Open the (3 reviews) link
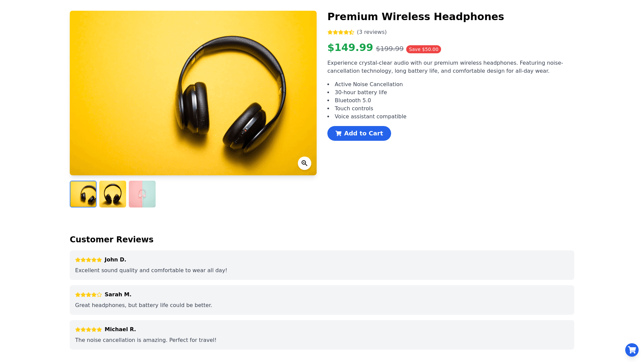This screenshot has height=362, width=644. (x=372, y=32)
